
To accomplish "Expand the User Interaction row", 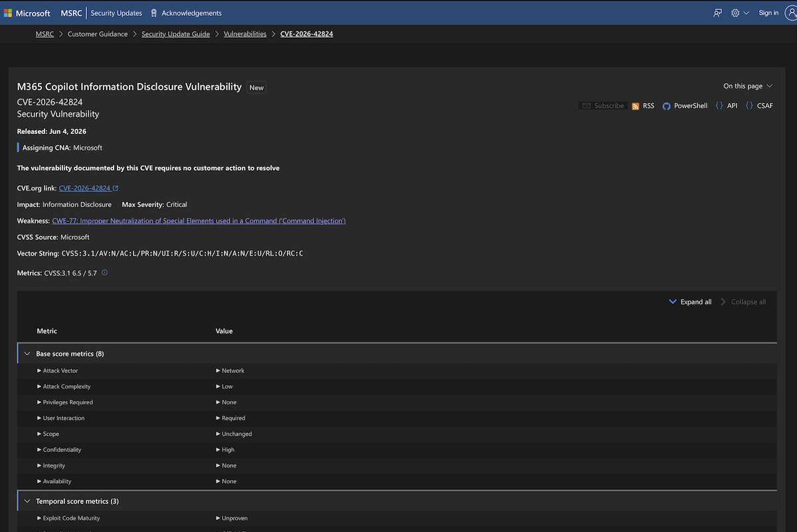I will 61,418.
